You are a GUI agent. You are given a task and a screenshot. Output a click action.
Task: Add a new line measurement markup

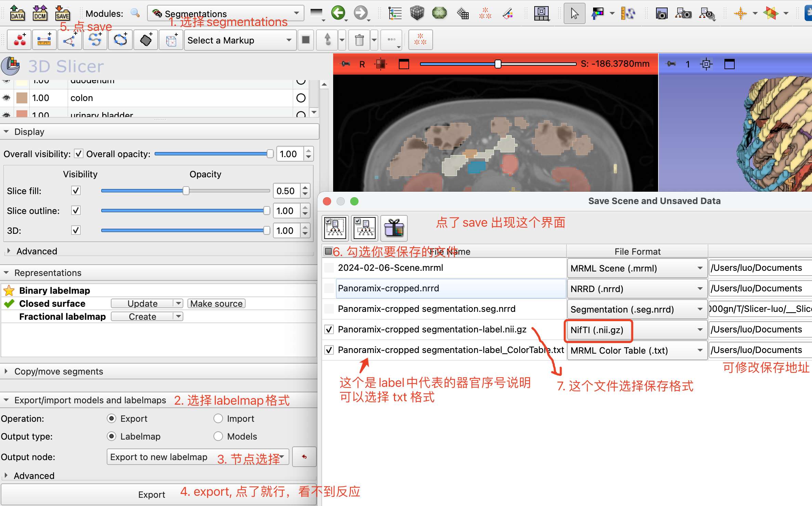point(44,39)
